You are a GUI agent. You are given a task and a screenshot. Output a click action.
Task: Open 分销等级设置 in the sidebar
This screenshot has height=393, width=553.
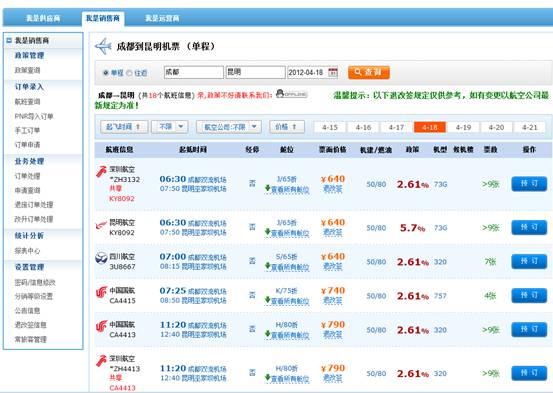[x=34, y=296]
